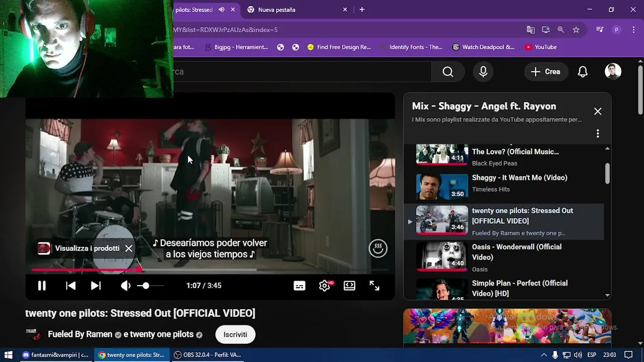This screenshot has height=362, width=644.
Task: Skip to the next video
Action: coord(96,286)
